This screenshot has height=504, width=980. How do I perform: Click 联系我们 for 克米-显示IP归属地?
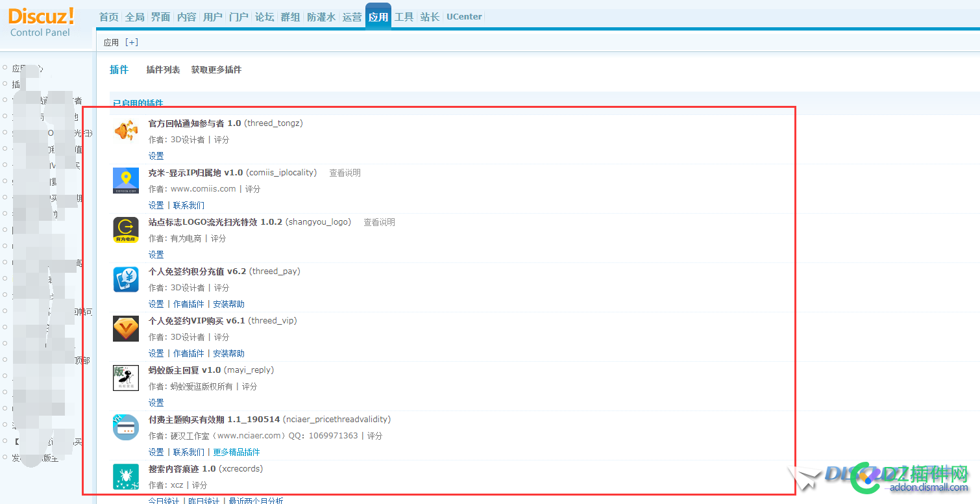click(x=188, y=205)
